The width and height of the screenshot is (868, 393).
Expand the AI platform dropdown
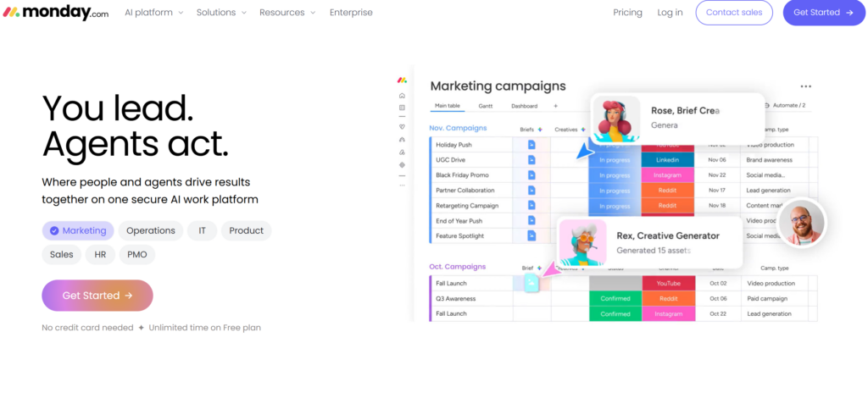(x=154, y=12)
